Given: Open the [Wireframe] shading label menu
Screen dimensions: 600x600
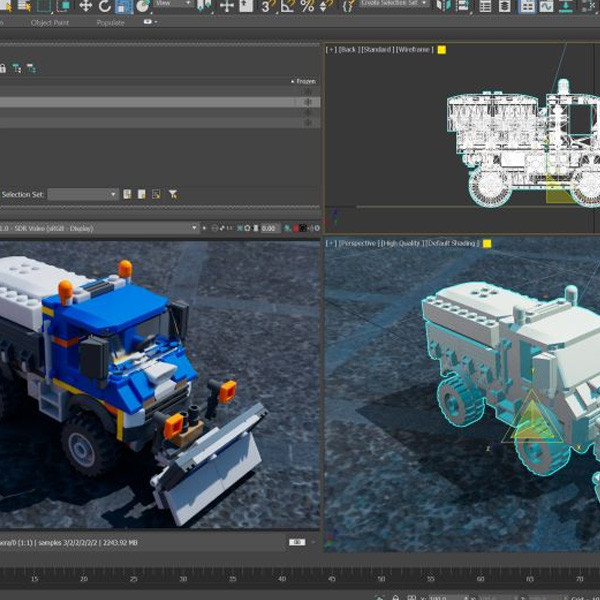Looking at the screenshot, I should pos(415,50).
